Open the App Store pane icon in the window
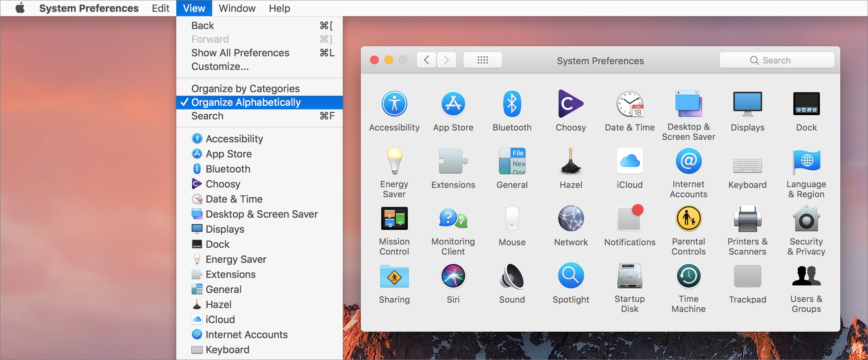The width and height of the screenshot is (868, 360). click(453, 104)
